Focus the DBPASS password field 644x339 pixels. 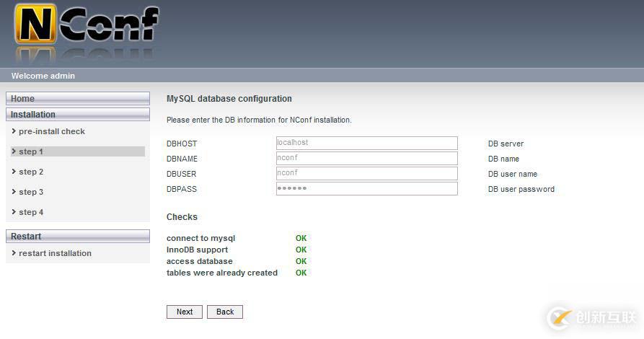[x=367, y=188]
